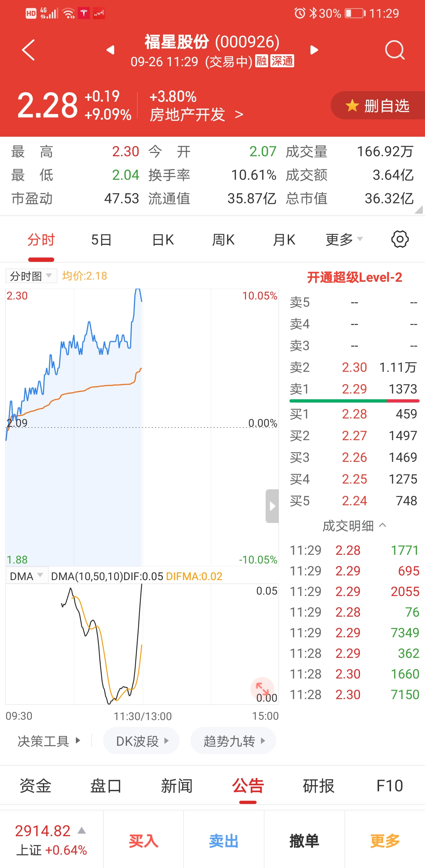This screenshot has height=868, width=425.
Task: Toggle 趋势九转 indicator pill
Action: click(233, 741)
